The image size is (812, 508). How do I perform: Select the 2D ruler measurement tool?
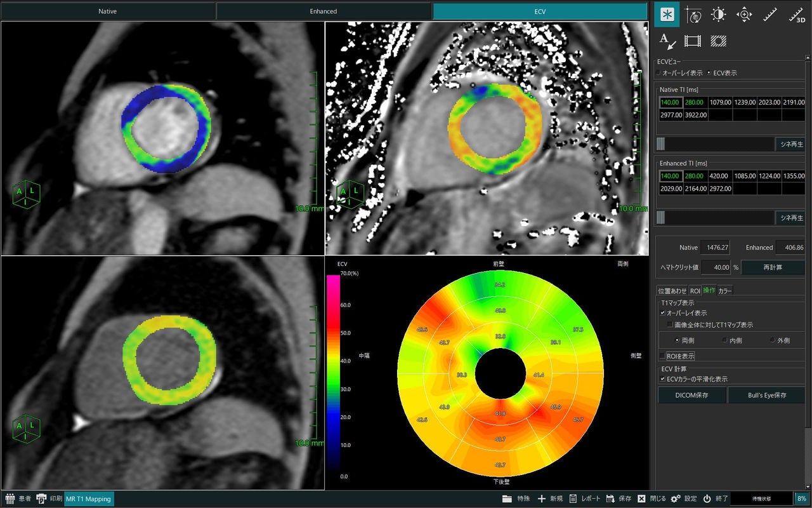(x=770, y=15)
